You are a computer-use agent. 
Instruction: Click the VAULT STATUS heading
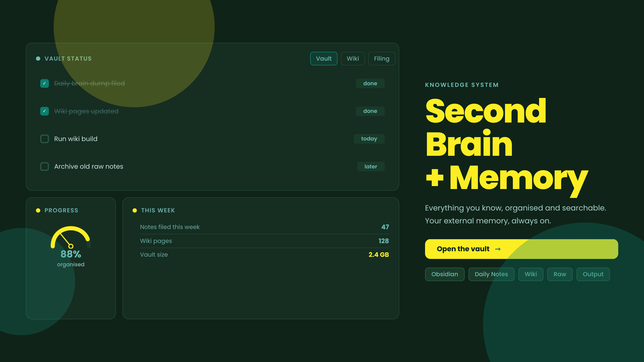68,59
